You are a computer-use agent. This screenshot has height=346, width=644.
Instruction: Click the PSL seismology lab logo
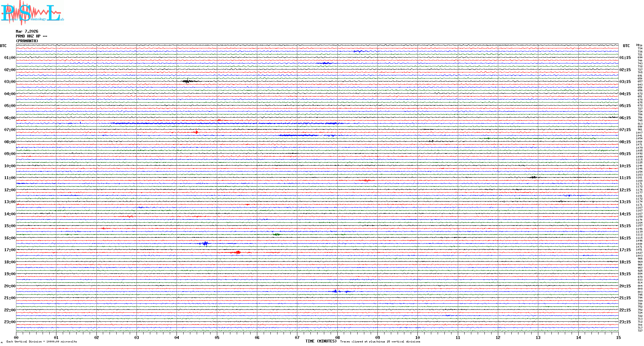[x=32, y=13]
